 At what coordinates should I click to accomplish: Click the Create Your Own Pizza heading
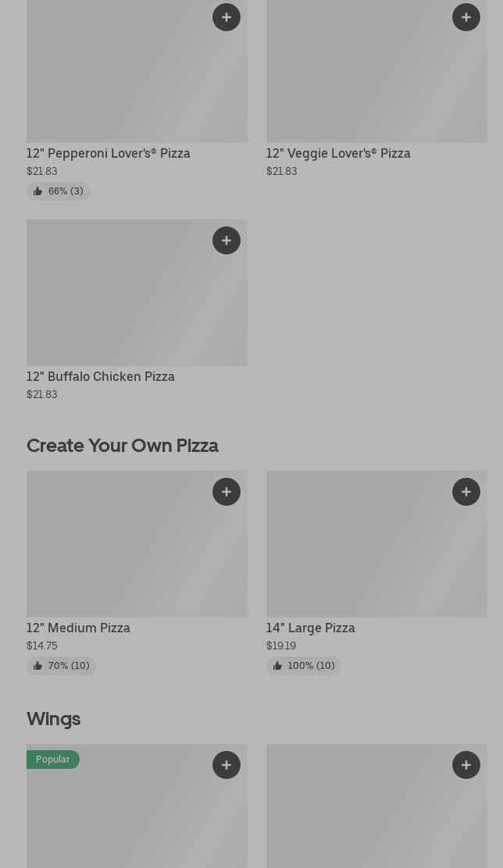click(123, 446)
